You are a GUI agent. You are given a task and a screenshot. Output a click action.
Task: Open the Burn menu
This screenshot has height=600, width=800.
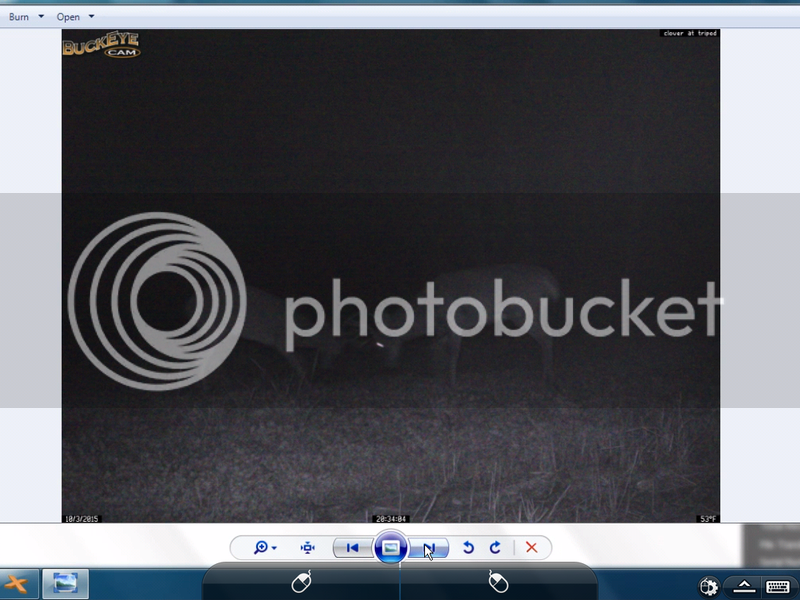[19, 17]
